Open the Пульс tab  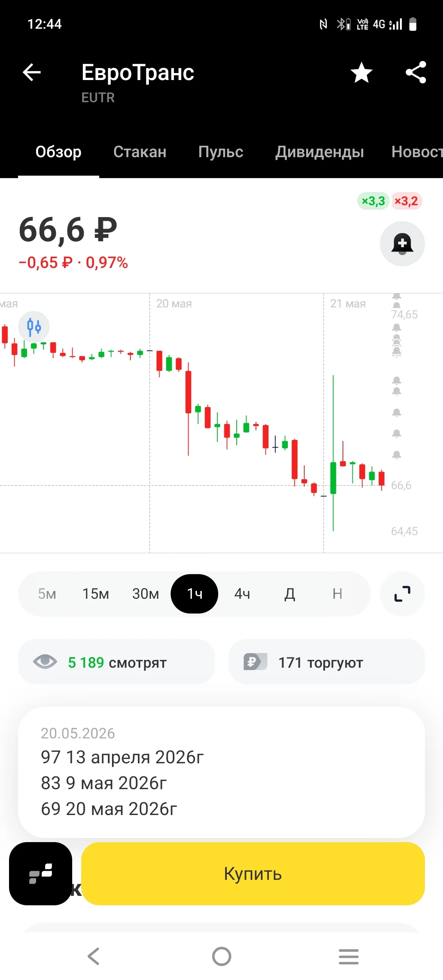pos(221,152)
